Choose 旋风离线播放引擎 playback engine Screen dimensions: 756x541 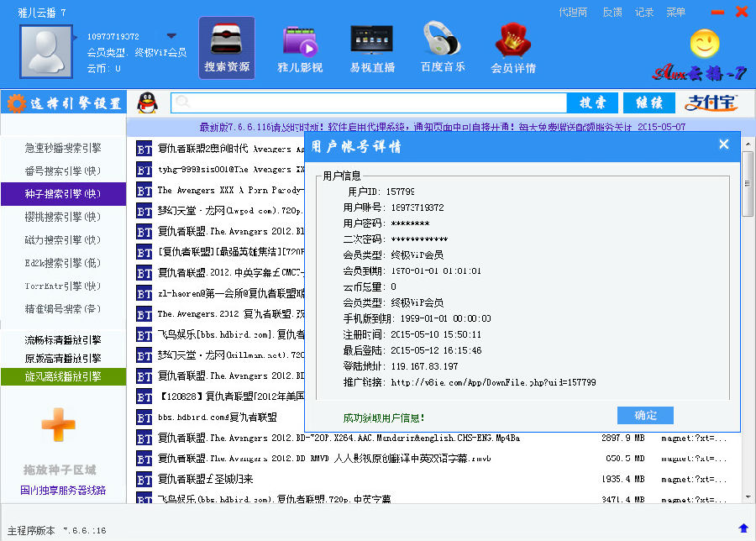(x=63, y=376)
